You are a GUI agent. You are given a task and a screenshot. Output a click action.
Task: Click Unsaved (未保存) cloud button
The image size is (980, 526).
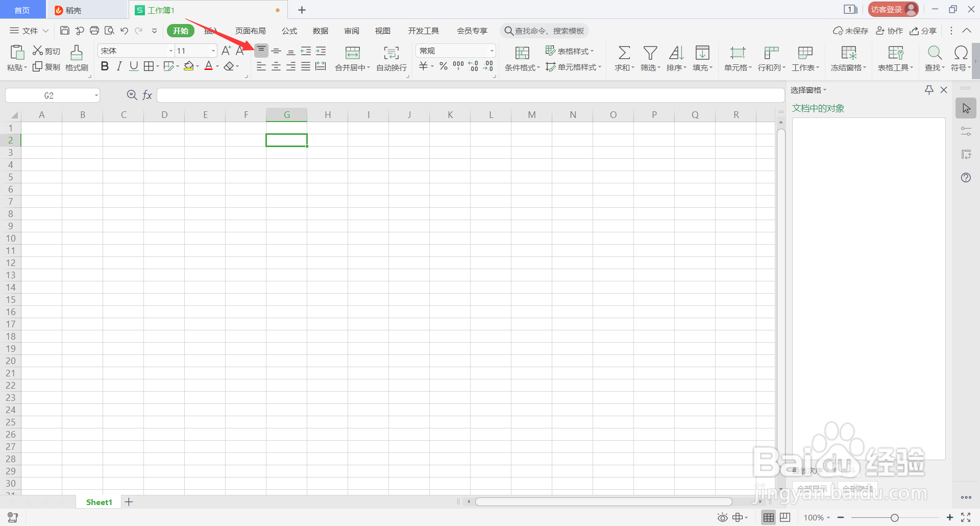pyautogui.click(x=850, y=31)
